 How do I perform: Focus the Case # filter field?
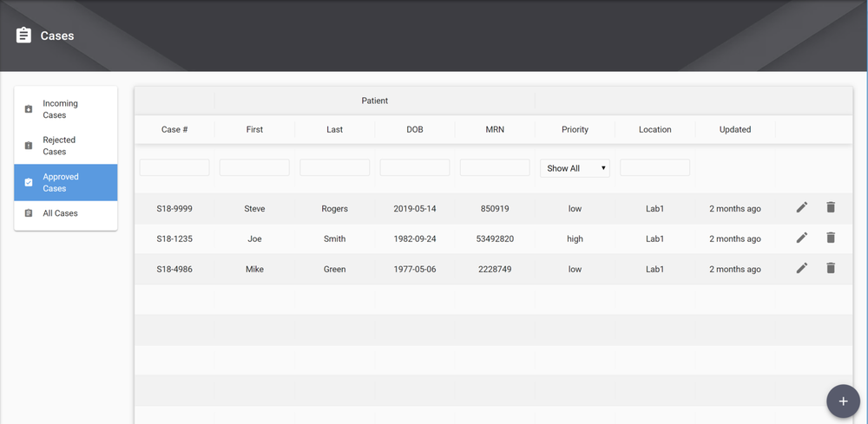click(174, 167)
